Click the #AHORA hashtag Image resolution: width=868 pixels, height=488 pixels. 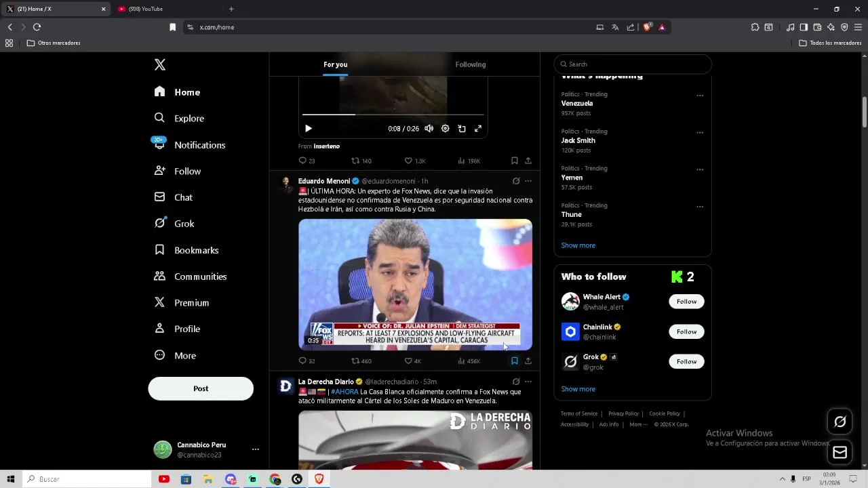click(x=344, y=392)
